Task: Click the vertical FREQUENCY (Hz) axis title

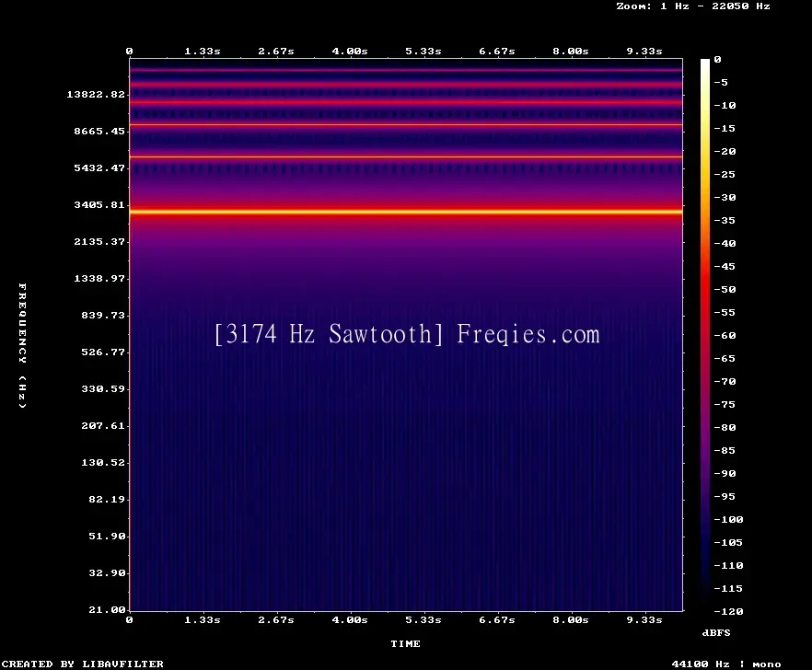Action: point(22,345)
